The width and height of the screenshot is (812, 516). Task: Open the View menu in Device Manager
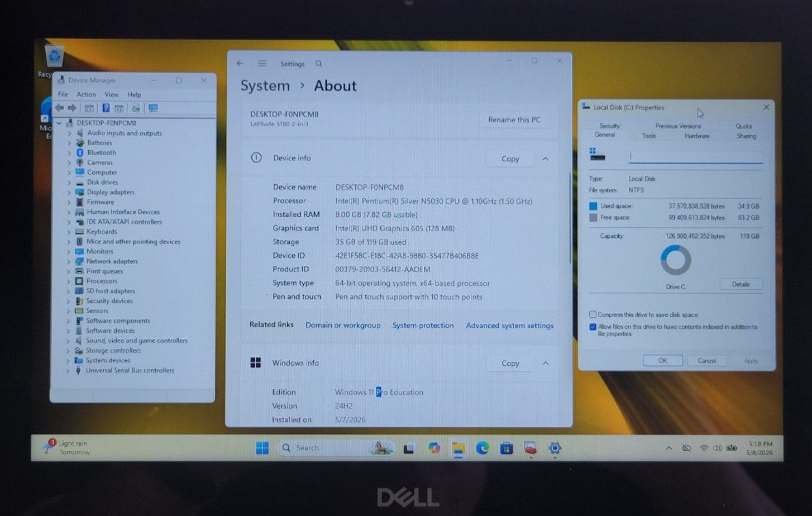coord(112,94)
